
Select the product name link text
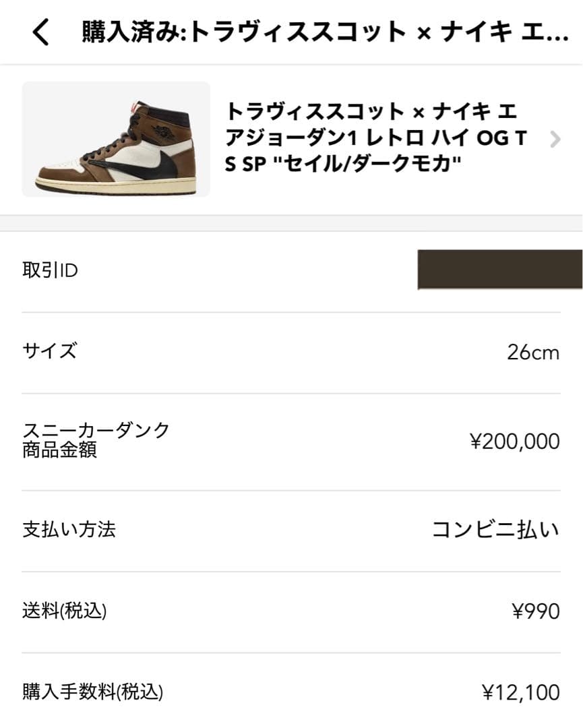tap(376, 138)
